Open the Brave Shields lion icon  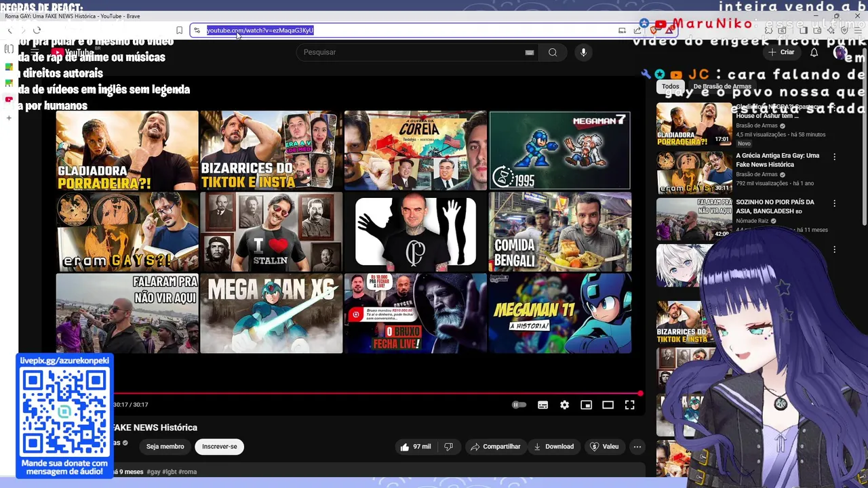654,30
